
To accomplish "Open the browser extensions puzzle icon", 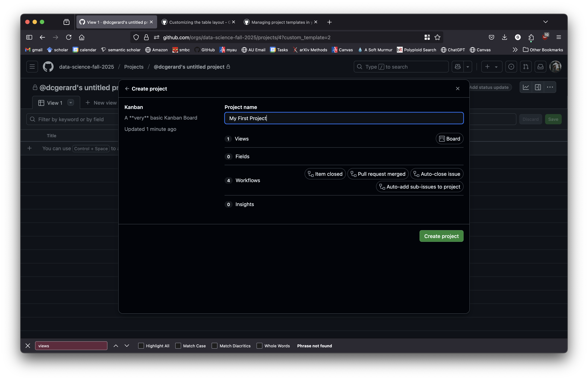I will (x=531, y=37).
